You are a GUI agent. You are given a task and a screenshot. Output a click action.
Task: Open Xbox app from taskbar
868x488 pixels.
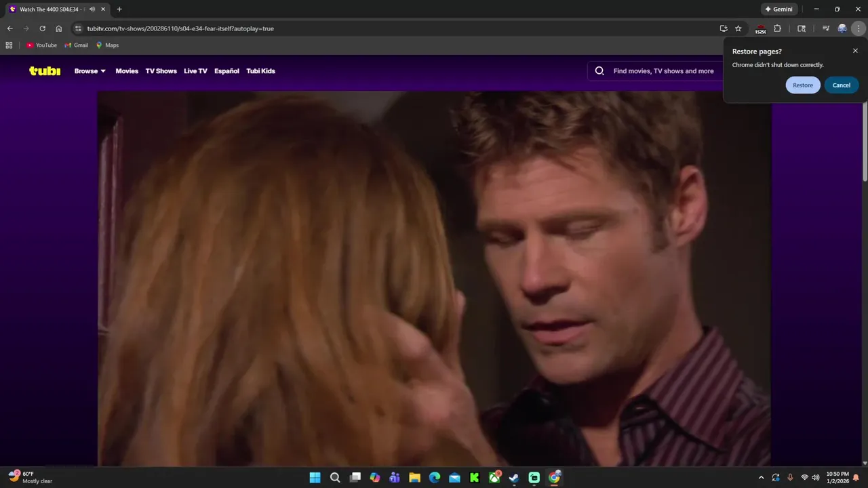[x=494, y=478]
